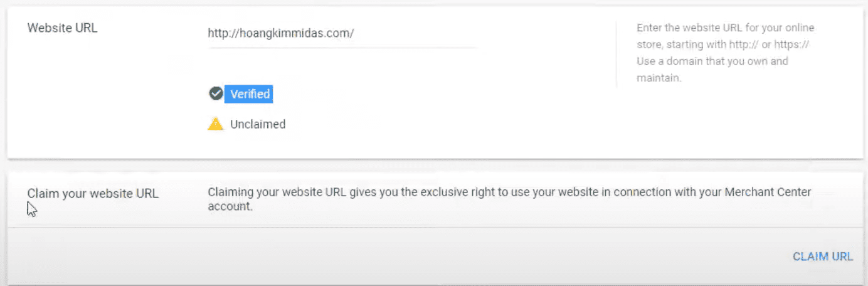This screenshot has height=286, width=868.
Task: Click the yellow Unclaimed warning triangle icon
Action: click(216, 124)
